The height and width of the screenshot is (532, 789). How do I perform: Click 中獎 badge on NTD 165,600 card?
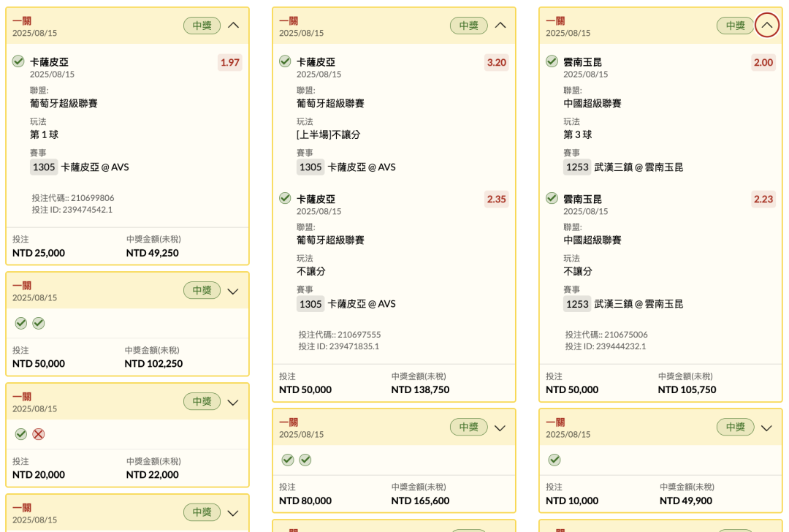468,427
